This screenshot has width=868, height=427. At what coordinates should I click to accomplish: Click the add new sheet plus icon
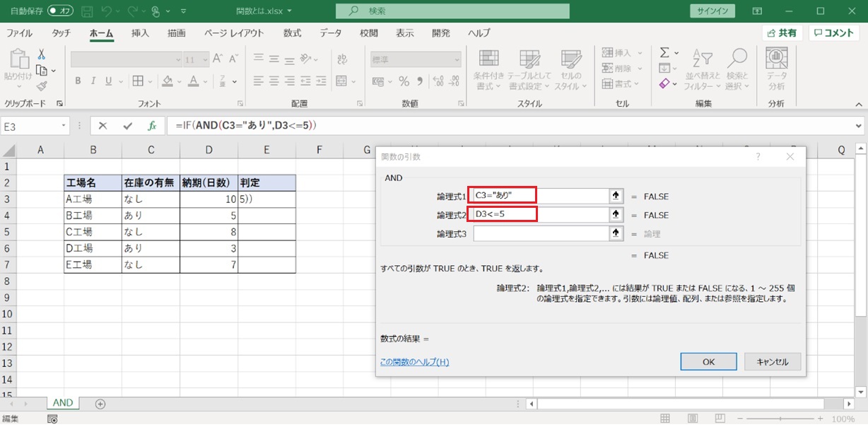pyautogui.click(x=100, y=404)
